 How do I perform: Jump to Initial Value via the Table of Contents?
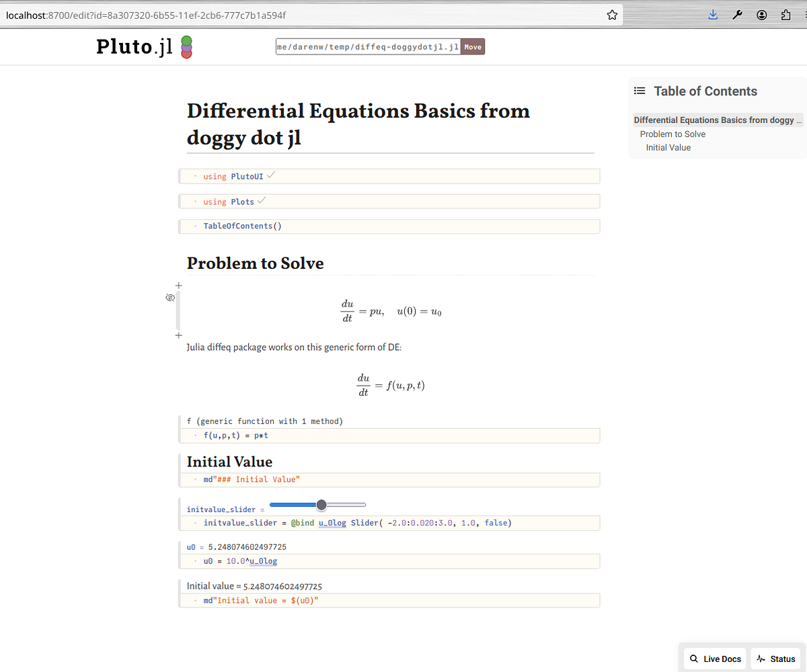pyautogui.click(x=668, y=147)
